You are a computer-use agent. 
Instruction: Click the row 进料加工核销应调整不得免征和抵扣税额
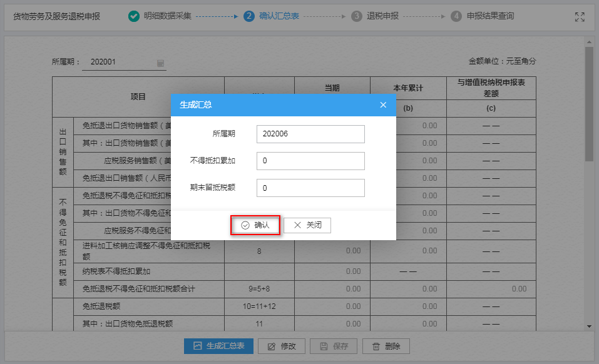coord(304,251)
